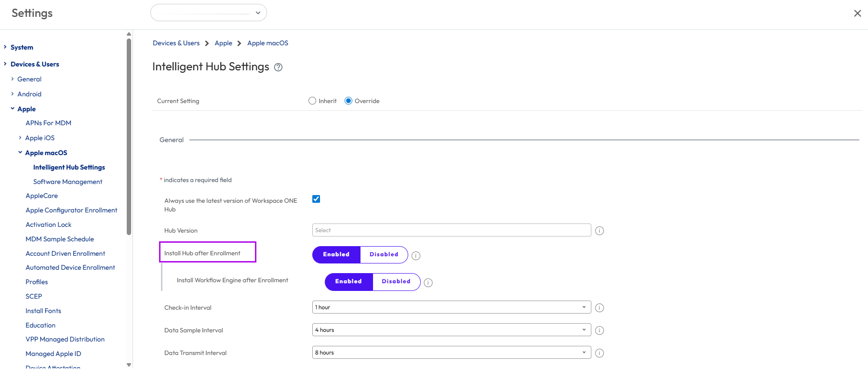Open Account Driven Enrollment settings

[65, 253]
